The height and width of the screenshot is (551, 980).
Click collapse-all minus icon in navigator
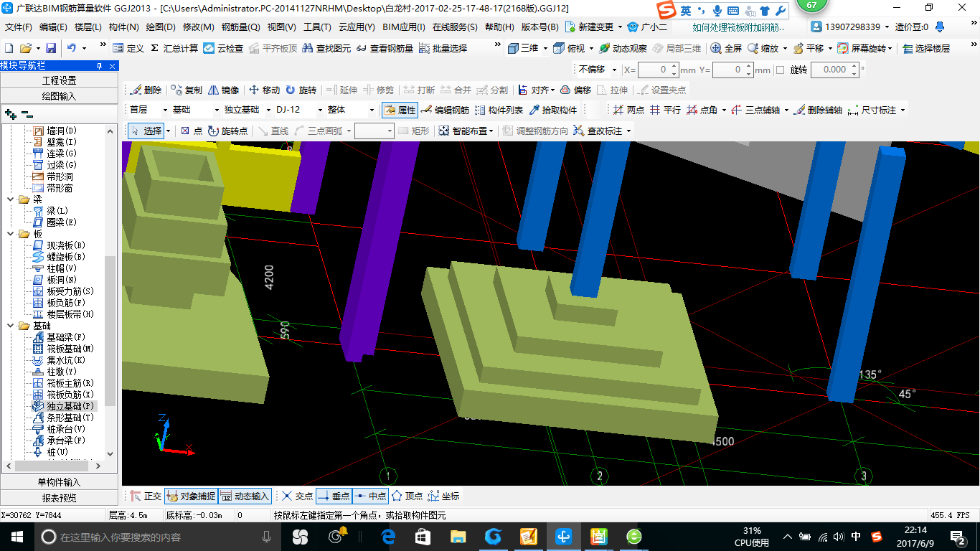click(27, 113)
